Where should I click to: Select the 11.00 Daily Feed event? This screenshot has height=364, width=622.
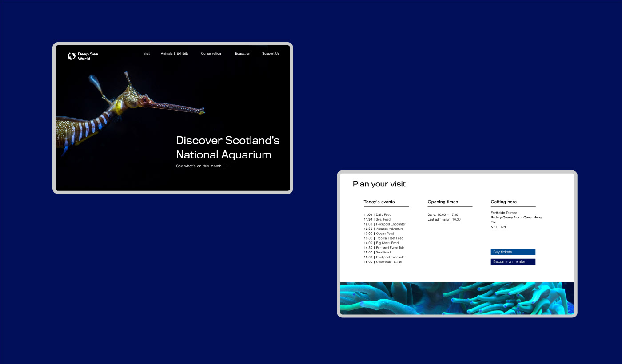(x=378, y=215)
